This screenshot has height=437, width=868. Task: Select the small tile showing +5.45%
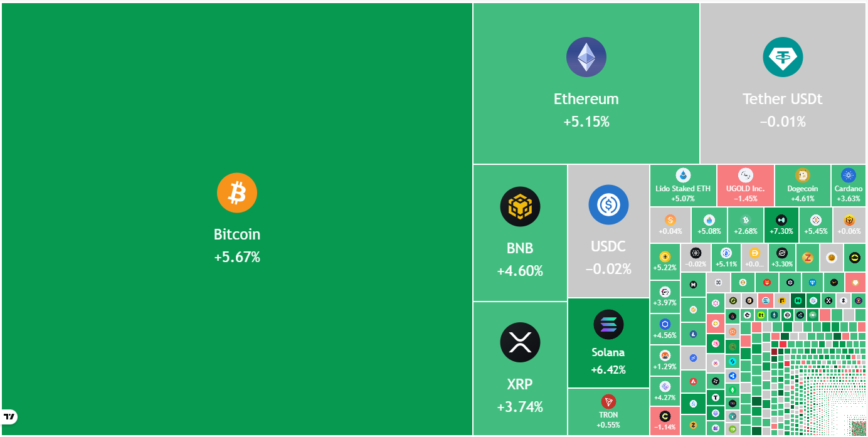pos(815,225)
